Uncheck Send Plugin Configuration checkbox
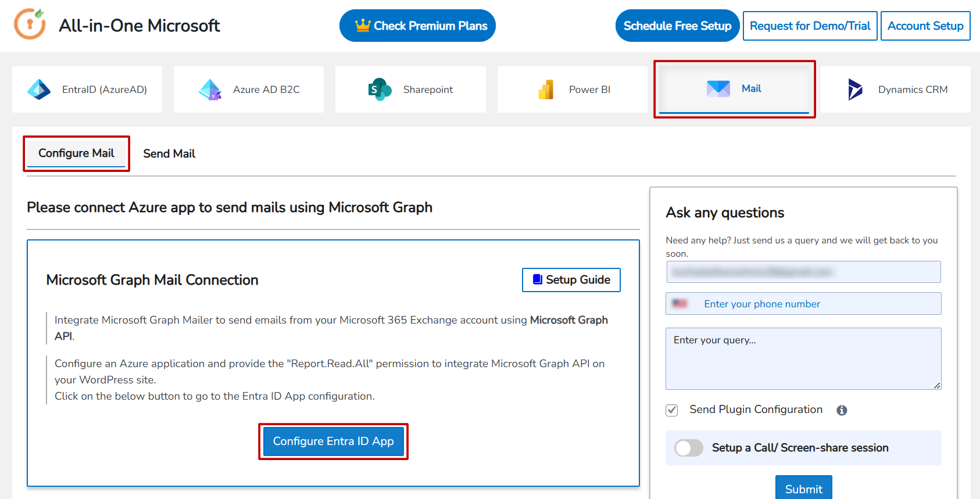The width and height of the screenshot is (980, 499). coord(672,410)
